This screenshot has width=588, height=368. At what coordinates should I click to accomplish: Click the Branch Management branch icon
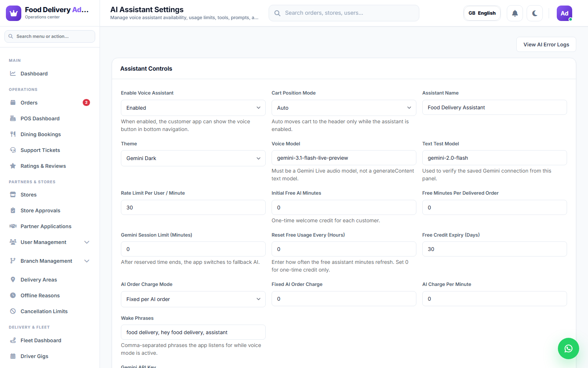13,261
